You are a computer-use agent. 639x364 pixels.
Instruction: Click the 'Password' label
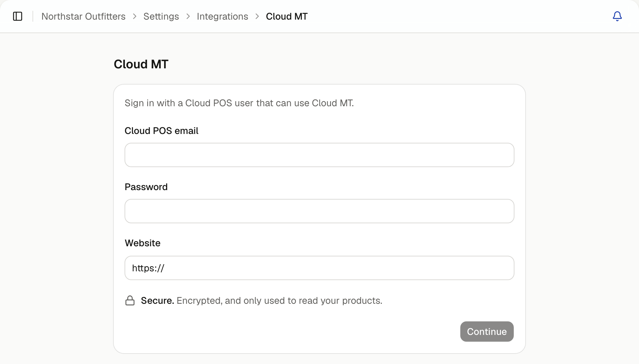[146, 187]
